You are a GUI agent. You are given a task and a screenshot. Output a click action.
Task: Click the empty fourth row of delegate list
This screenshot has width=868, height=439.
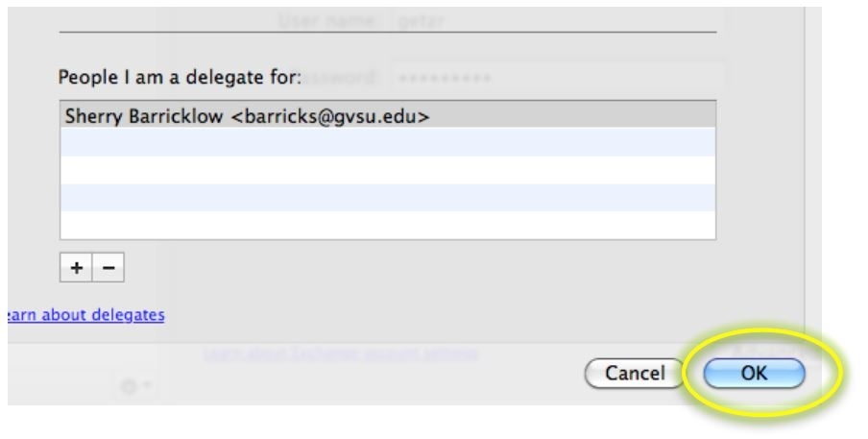pos(387,198)
